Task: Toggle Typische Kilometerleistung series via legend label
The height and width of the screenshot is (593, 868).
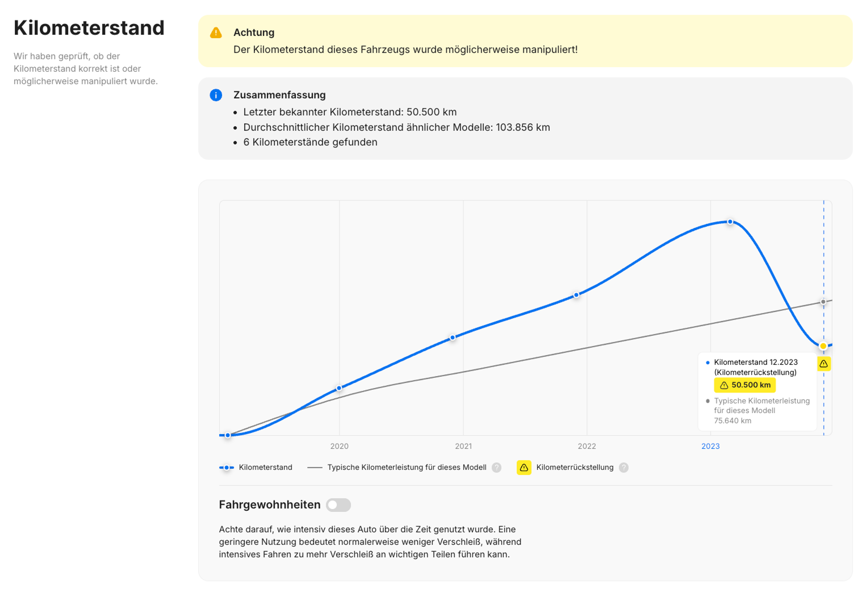Action: click(407, 467)
